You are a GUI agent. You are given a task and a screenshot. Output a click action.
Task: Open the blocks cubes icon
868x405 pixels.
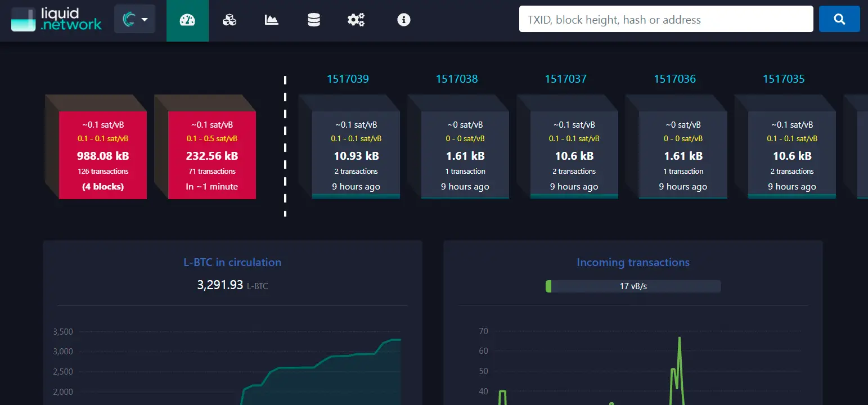pyautogui.click(x=230, y=20)
